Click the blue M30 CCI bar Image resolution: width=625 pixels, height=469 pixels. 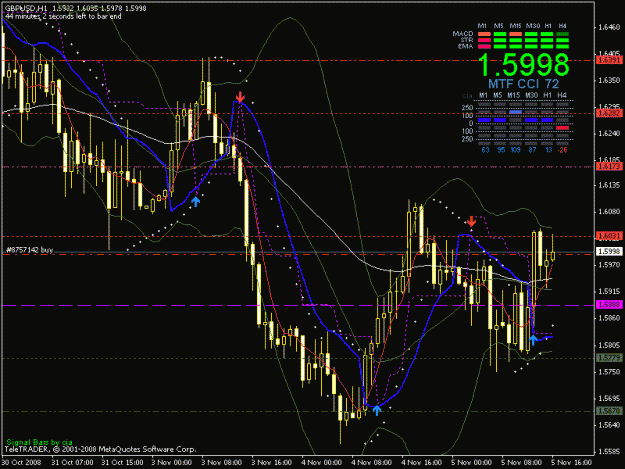[x=531, y=120]
